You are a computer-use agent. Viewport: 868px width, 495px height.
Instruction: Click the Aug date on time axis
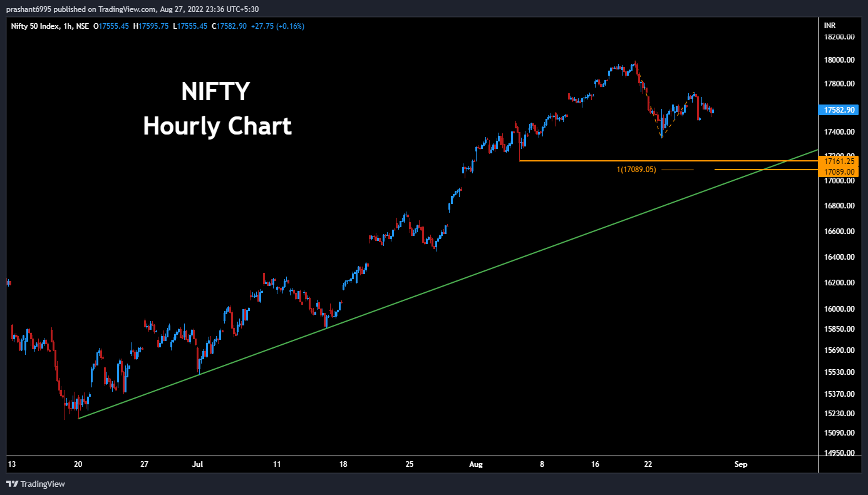click(x=476, y=464)
